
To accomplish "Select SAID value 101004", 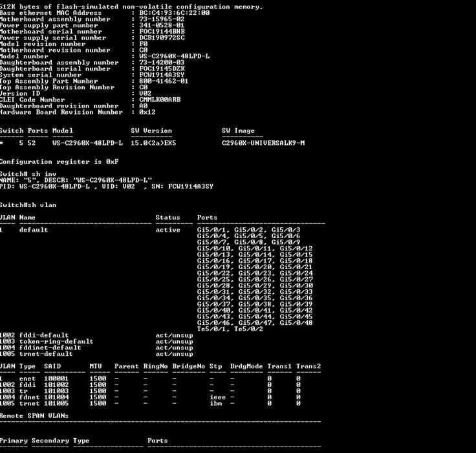I will pos(56,397).
